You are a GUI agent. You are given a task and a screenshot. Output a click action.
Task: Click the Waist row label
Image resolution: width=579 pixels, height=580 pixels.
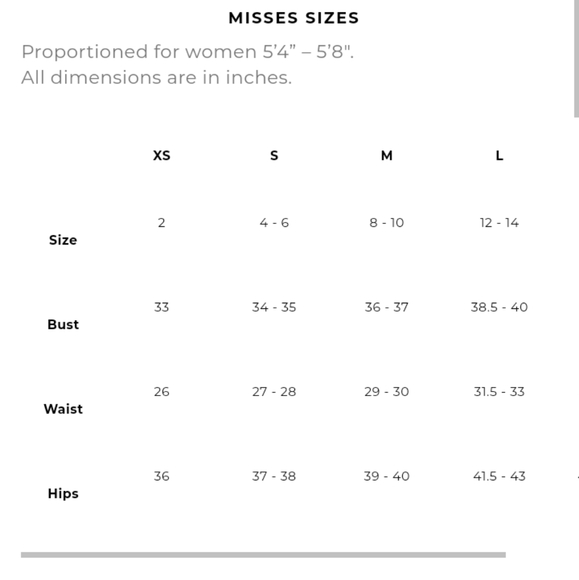(x=63, y=409)
